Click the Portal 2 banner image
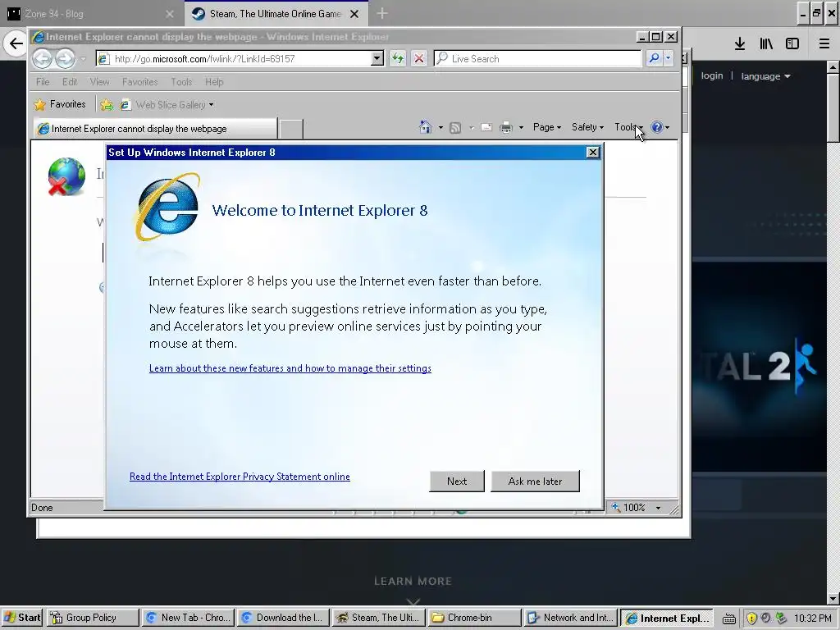 tap(760, 367)
